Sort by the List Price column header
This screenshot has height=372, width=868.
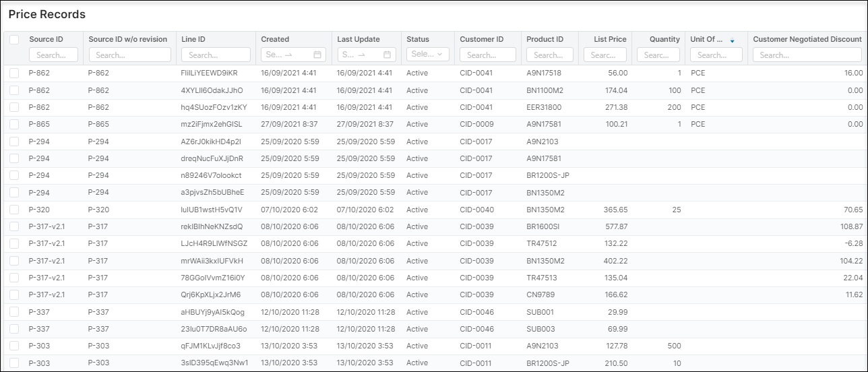(x=610, y=39)
